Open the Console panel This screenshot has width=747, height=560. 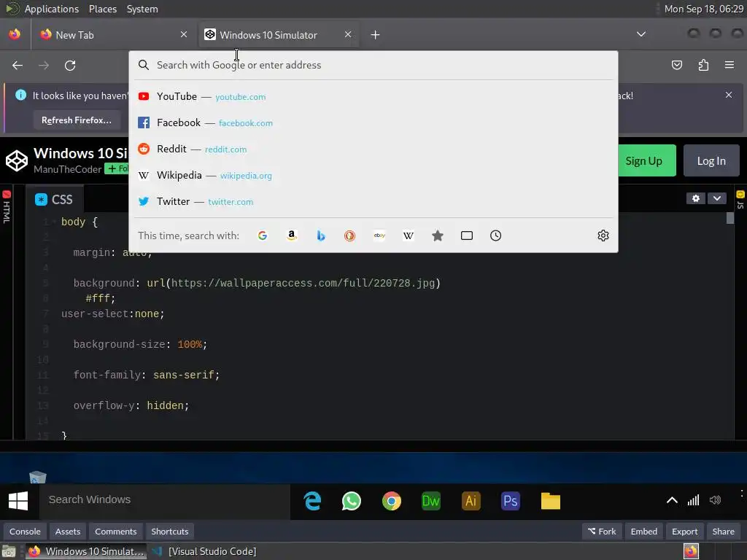pyautogui.click(x=26, y=532)
